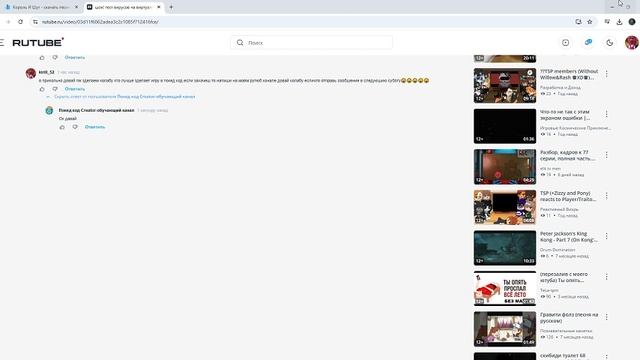
Task: Open the user profile avatar in header
Action: click(x=632, y=42)
